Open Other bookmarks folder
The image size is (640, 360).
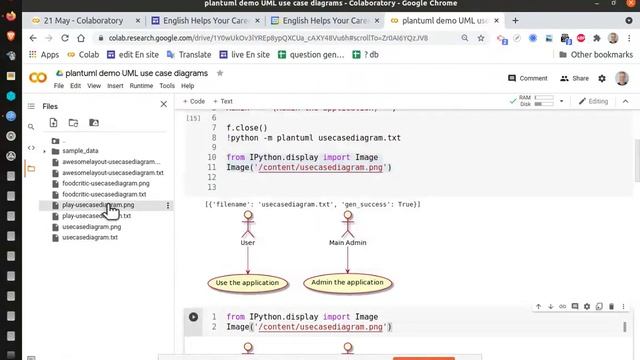[x=596, y=55]
